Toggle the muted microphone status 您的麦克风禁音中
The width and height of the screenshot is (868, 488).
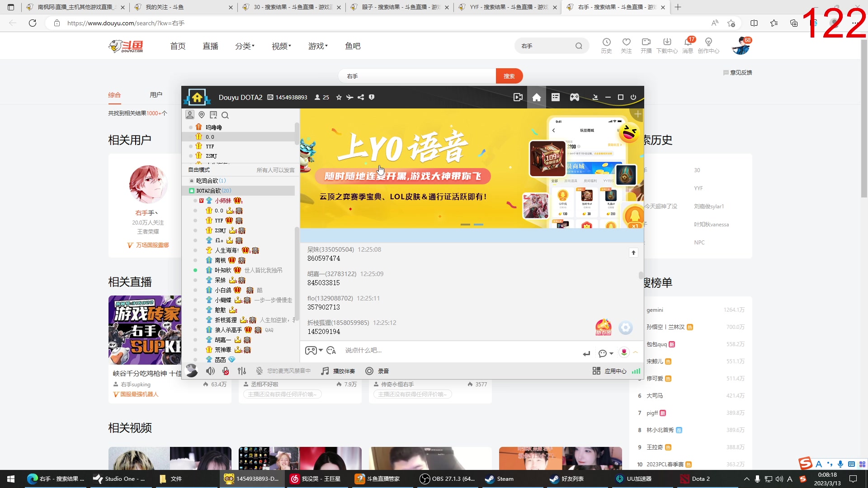[283, 371]
